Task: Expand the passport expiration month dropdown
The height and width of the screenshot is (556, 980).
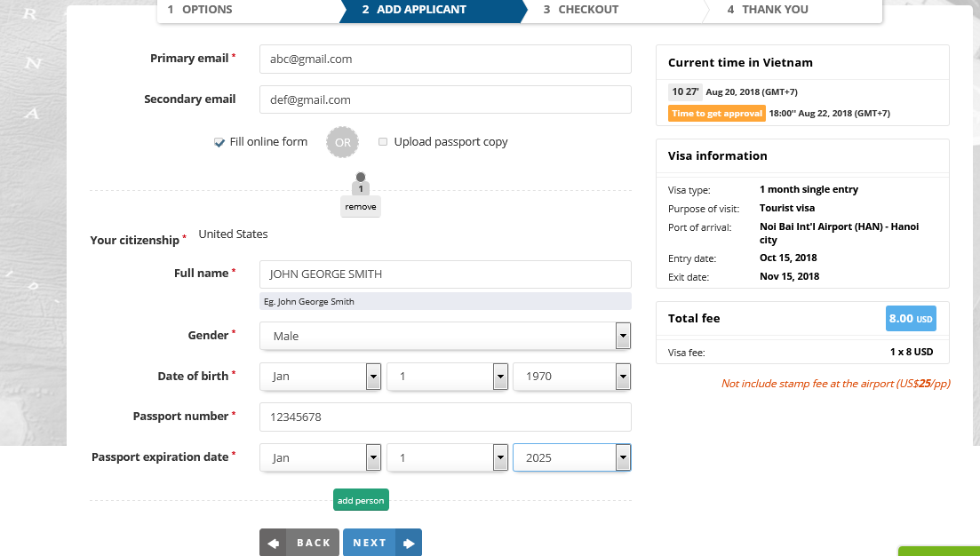Action: pyautogui.click(x=321, y=457)
